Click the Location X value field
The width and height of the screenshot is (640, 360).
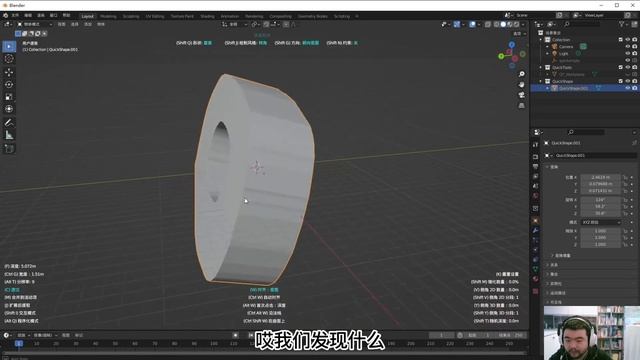[600, 178]
